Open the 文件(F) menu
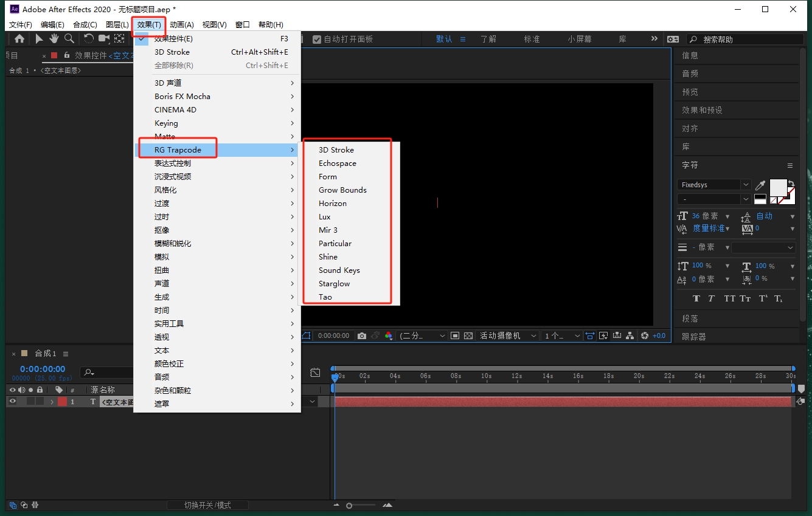 tap(21, 24)
